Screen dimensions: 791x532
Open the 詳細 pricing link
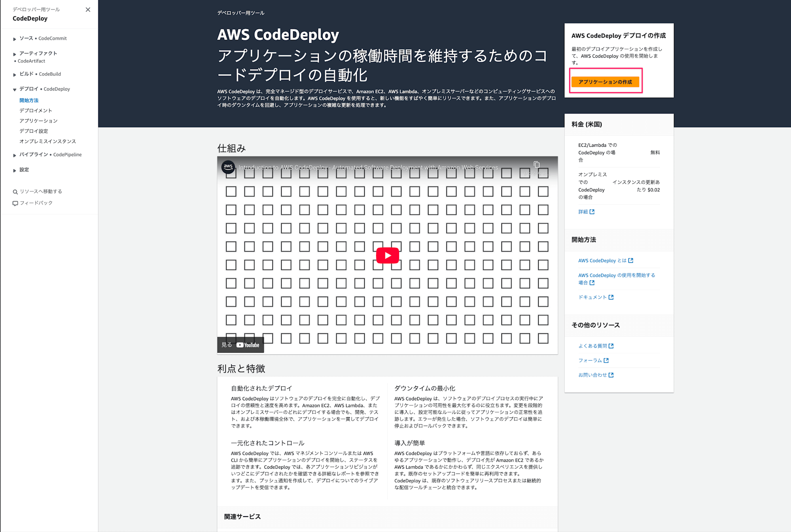click(583, 212)
